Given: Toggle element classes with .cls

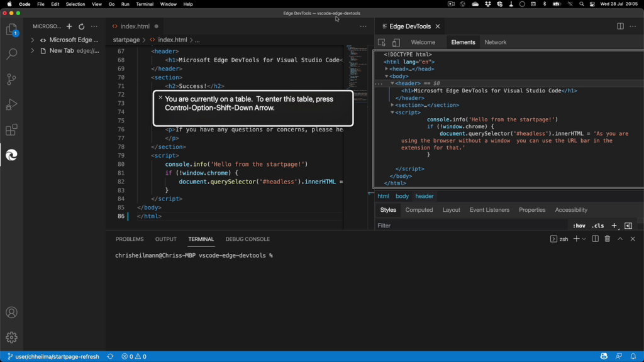Looking at the screenshot, I should pos(597,226).
